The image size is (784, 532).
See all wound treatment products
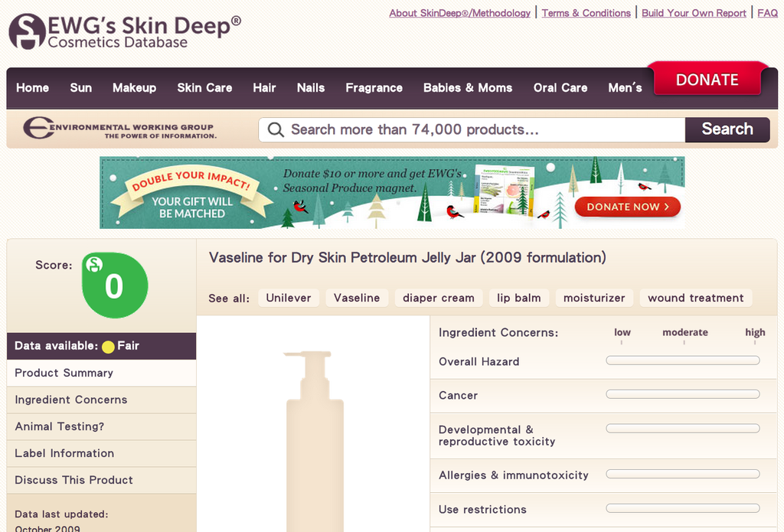tap(696, 298)
